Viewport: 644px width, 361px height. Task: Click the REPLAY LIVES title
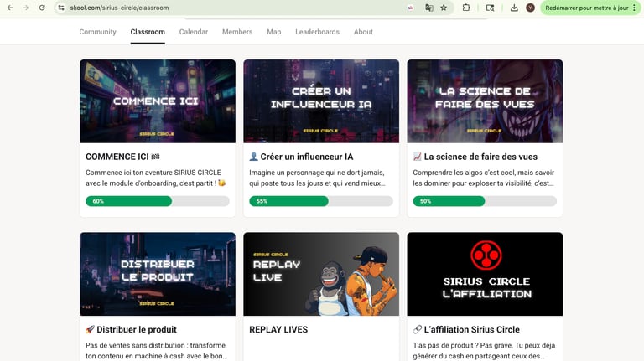278,329
